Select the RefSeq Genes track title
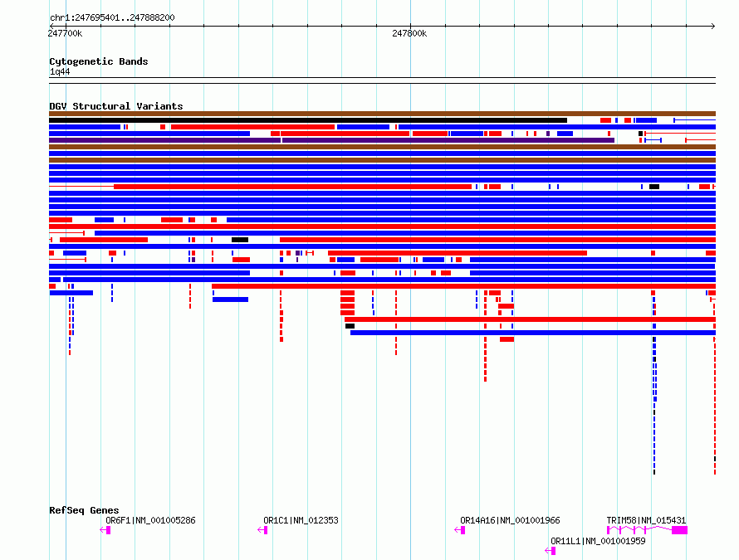Screen dimensions: 739x560 (x=84, y=510)
